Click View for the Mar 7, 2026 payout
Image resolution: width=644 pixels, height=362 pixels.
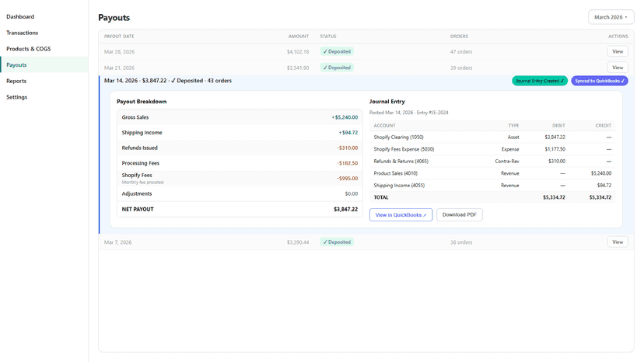618,242
